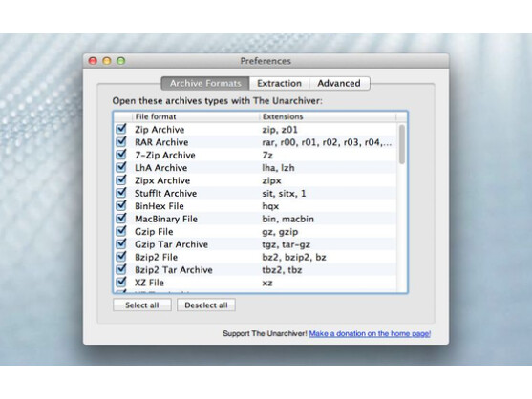Click the Deselect all button

[206, 305]
